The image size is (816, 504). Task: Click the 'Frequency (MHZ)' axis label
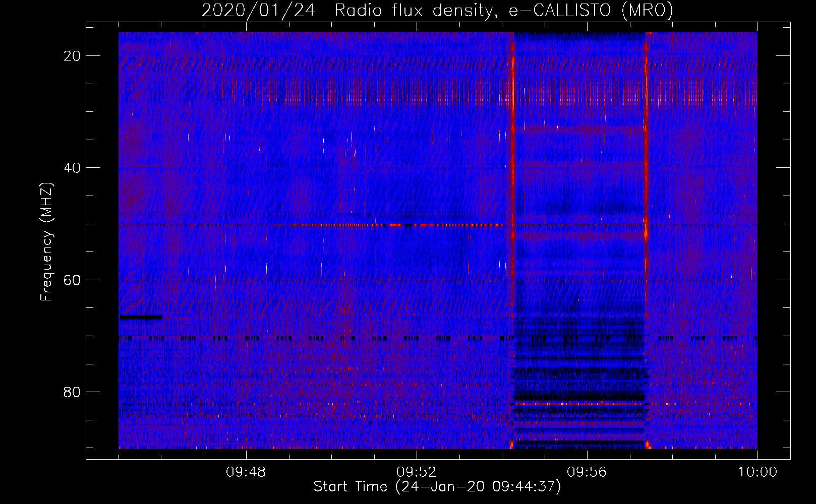(46, 242)
